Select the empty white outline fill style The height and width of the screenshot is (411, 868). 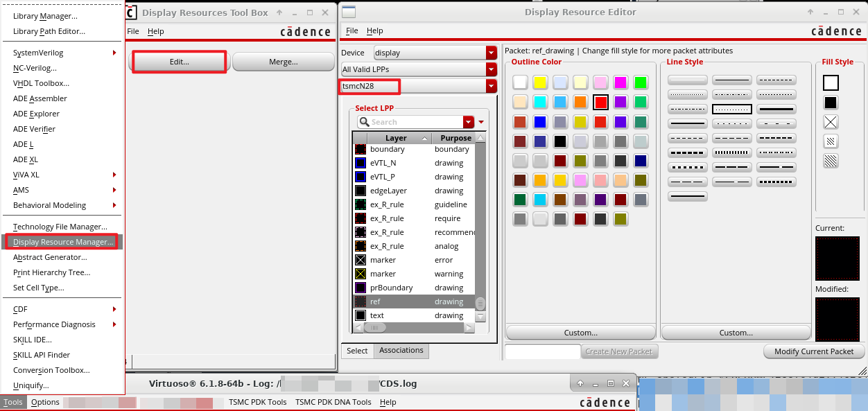pyautogui.click(x=831, y=83)
